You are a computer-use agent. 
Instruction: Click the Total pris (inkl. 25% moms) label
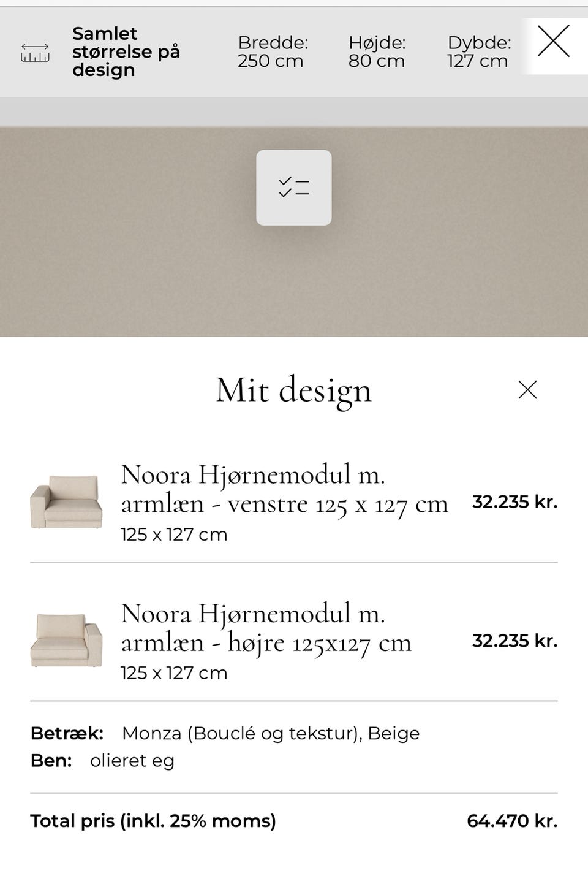153,821
